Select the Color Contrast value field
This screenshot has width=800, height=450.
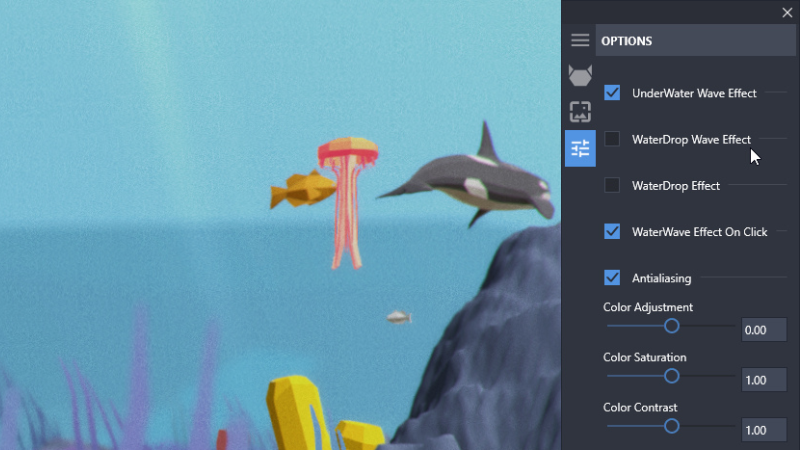(763, 430)
